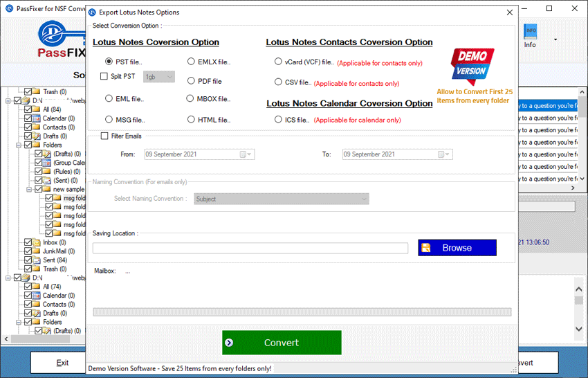Uncheck the All (84) folder checkbox
The height and width of the screenshot is (378, 588).
[28, 109]
